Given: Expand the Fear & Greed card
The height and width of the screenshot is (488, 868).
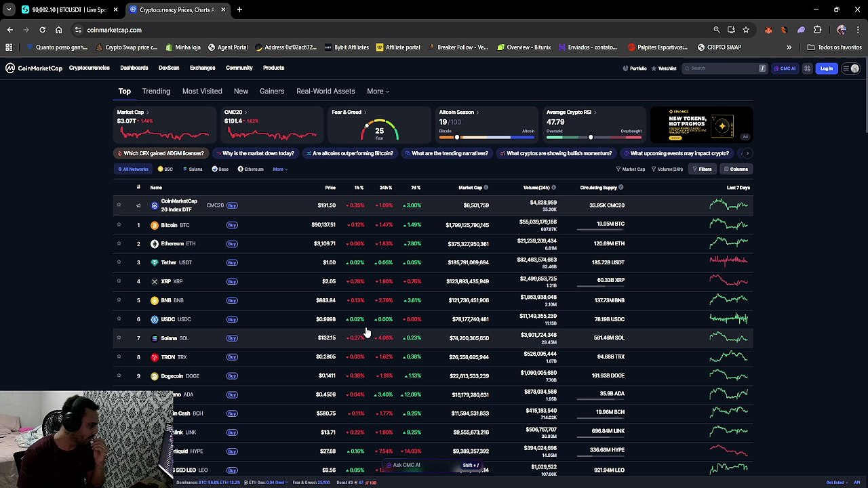Looking at the screenshot, I should click(349, 113).
